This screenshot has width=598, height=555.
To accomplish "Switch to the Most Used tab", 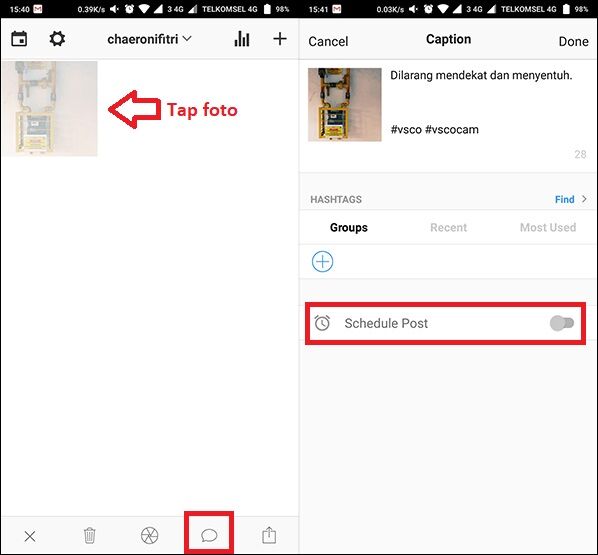I will 548,227.
